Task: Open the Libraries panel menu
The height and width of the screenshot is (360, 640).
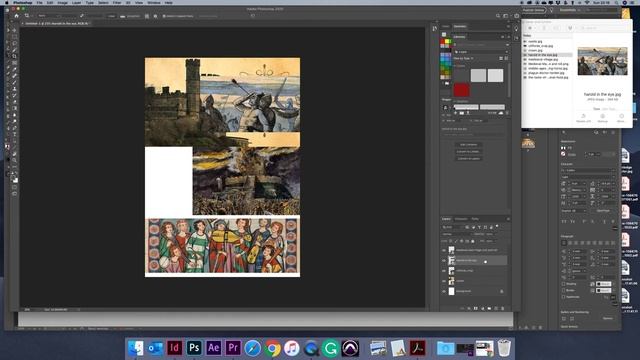Action: (508, 37)
